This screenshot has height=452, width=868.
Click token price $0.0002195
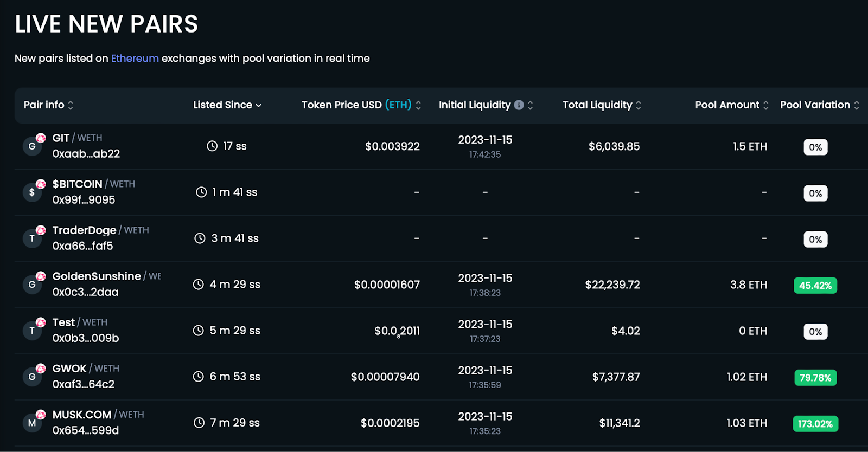tap(390, 423)
